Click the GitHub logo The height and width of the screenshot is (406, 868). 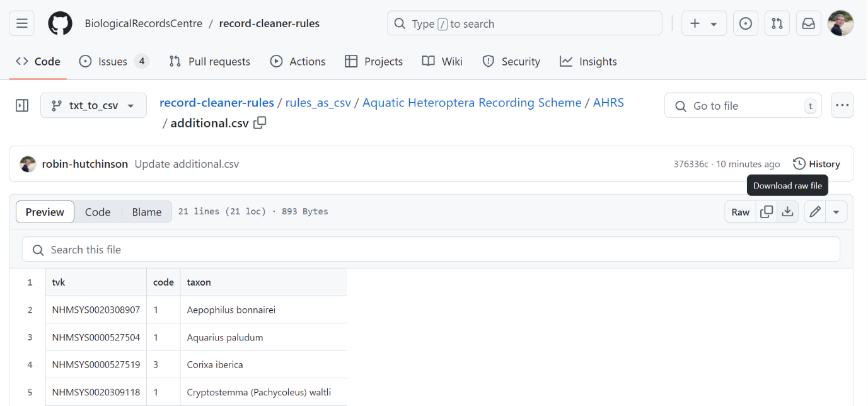tap(60, 23)
